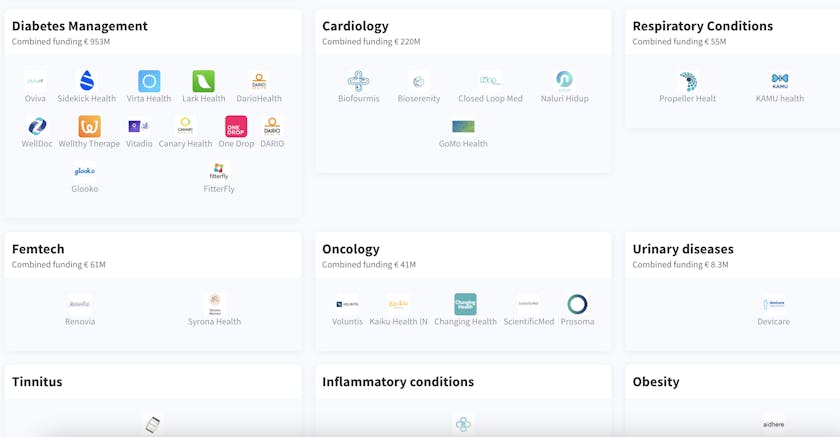Image resolution: width=840 pixels, height=437 pixels.
Task: Open the Sidekick Health company icon
Action: tap(87, 81)
